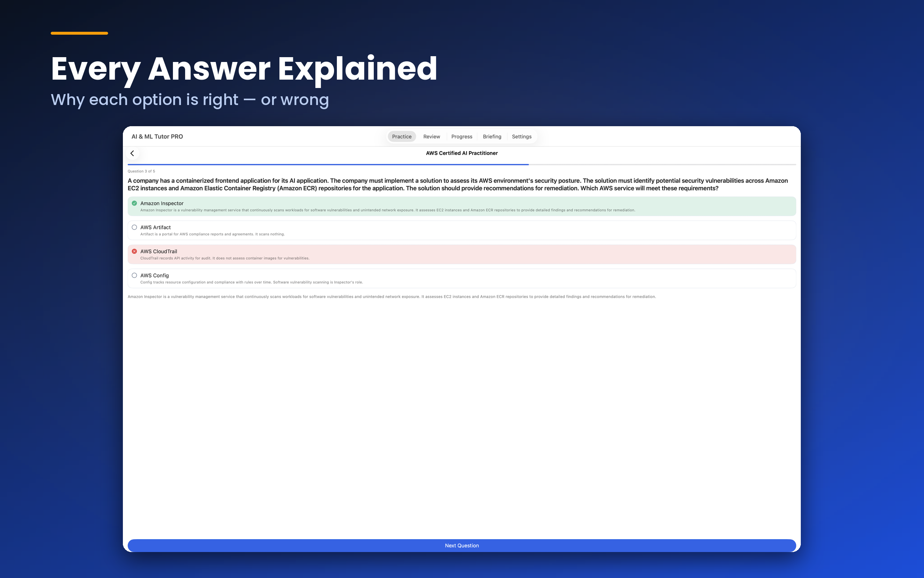Viewport: 924px width, 578px height.
Task: Click the green checkmark beside Amazon Inspector
Action: click(x=134, y=203)
